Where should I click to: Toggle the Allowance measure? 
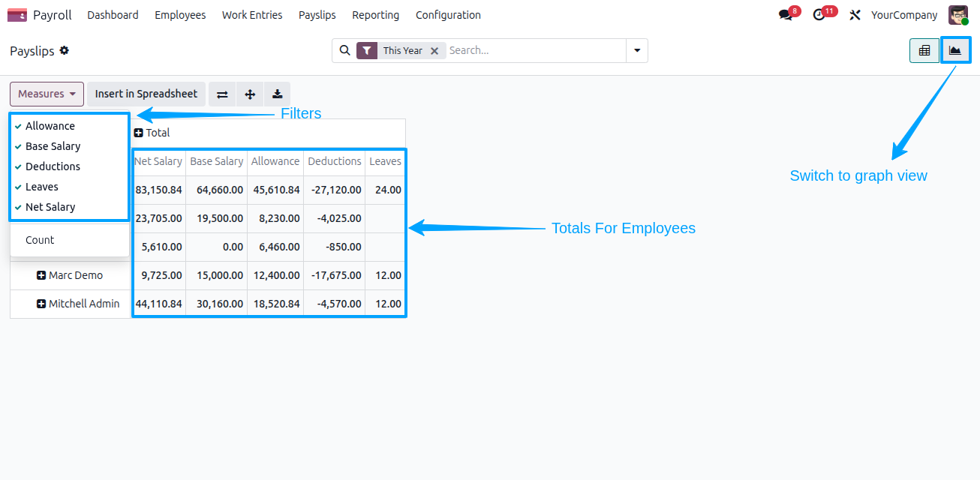(x=70, y=126)
